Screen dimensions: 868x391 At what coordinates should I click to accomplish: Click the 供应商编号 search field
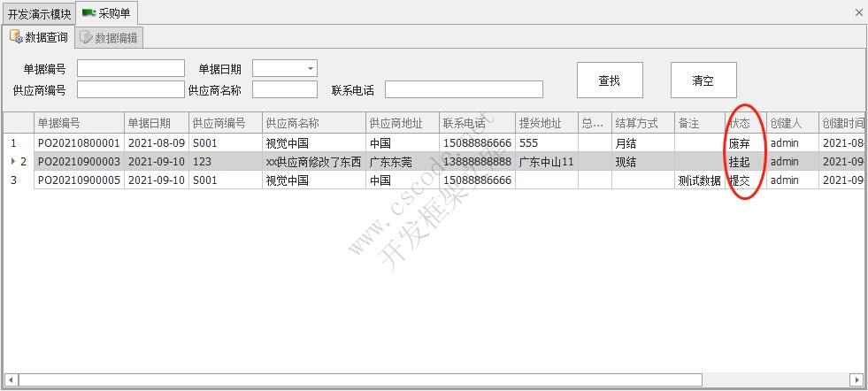pos(131,89)
